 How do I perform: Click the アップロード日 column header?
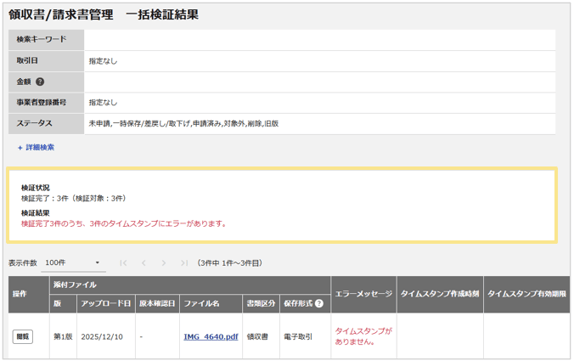click(106, 304)
